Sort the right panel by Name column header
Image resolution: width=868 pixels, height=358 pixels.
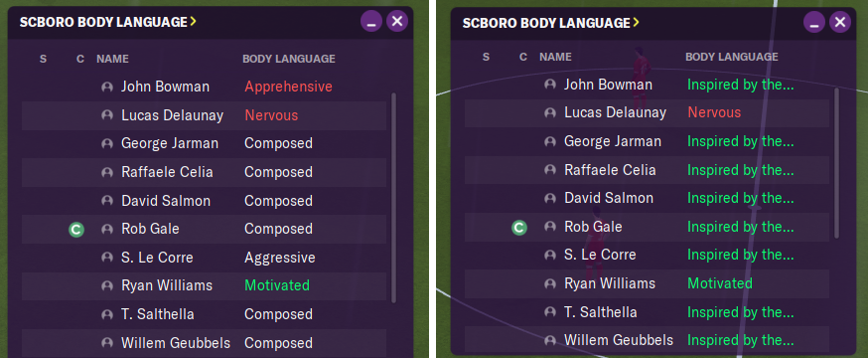click(555, 57)
